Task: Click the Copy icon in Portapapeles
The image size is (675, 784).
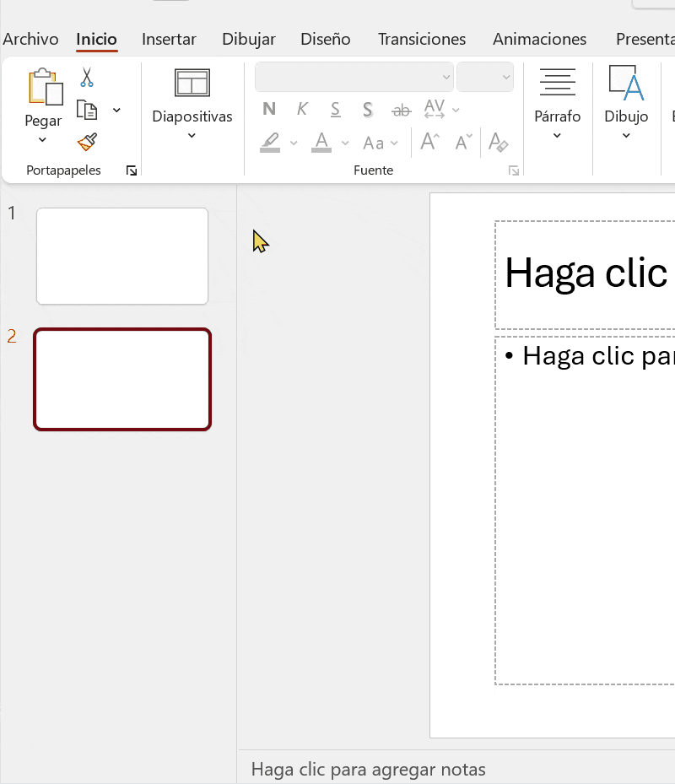Action: (x=87, y=110)
